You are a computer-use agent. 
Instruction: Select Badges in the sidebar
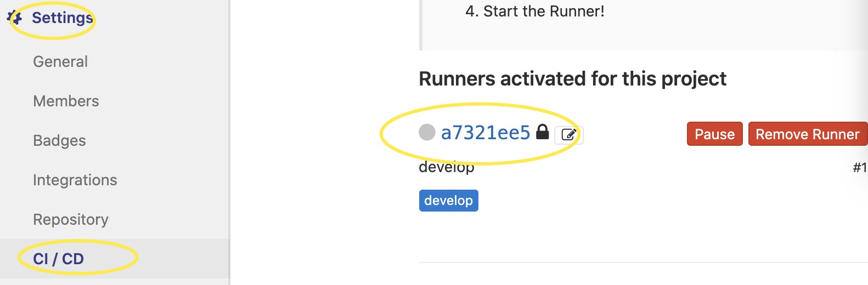(x=59, y=141)
